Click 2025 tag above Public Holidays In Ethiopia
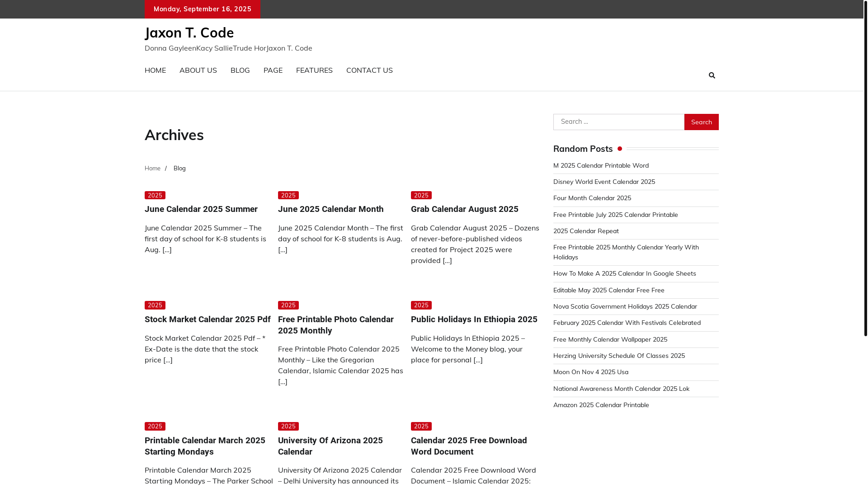Image resolution: width=868 pixels, height=488 pixels. click(421, 305)
